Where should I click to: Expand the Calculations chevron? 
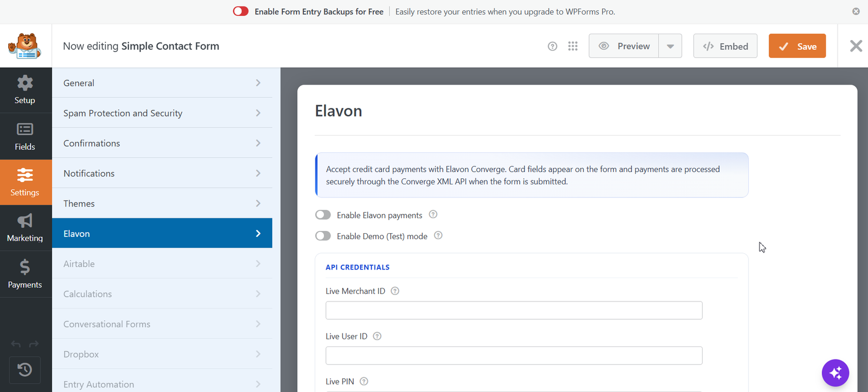[x=258, y=294]
